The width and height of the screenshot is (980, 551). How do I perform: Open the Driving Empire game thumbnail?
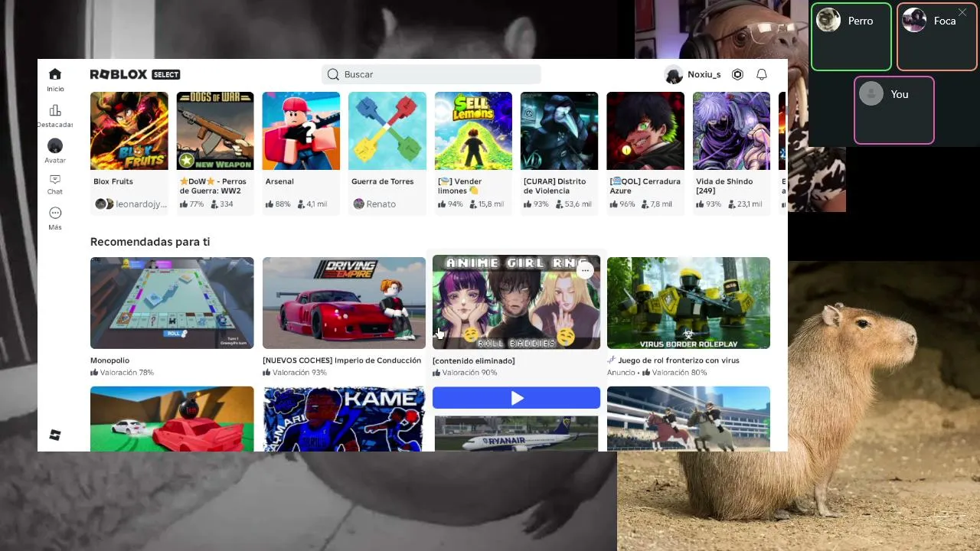click(x=344, y=303)
